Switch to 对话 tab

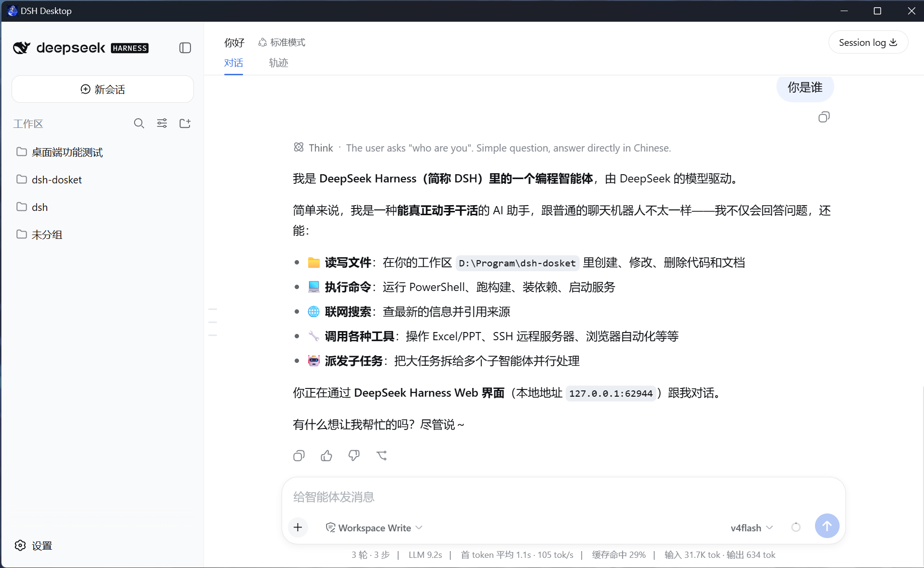click(x=233, y=63)
